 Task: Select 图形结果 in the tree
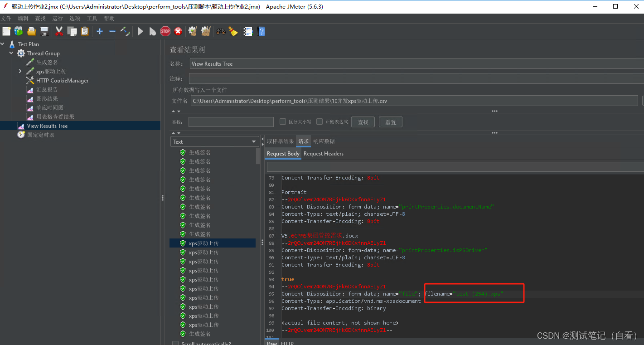click(47, 98)
